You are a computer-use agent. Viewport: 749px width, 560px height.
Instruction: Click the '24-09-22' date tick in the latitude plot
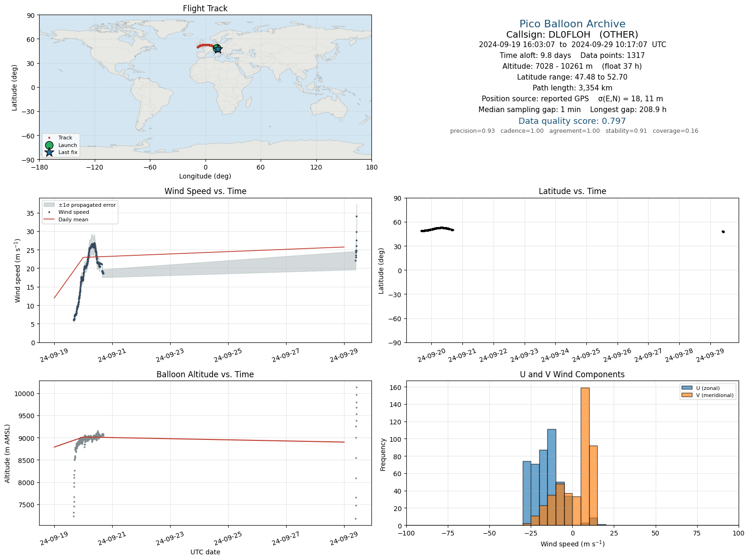[x=493, y=356]
